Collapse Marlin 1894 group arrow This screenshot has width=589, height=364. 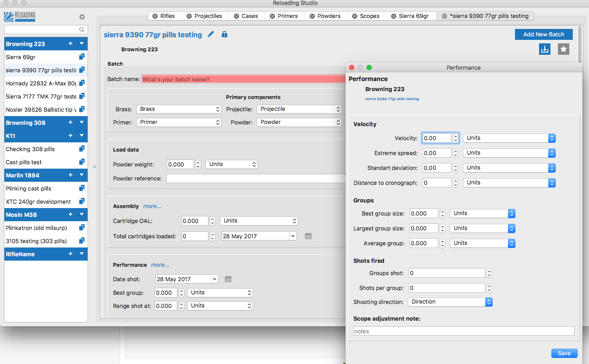click(81, 175)
